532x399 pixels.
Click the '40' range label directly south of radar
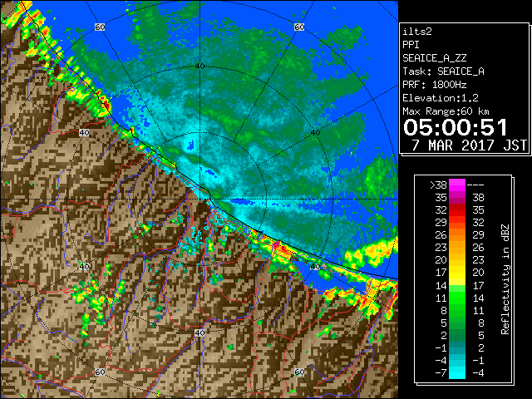click(x=199, y=332)
